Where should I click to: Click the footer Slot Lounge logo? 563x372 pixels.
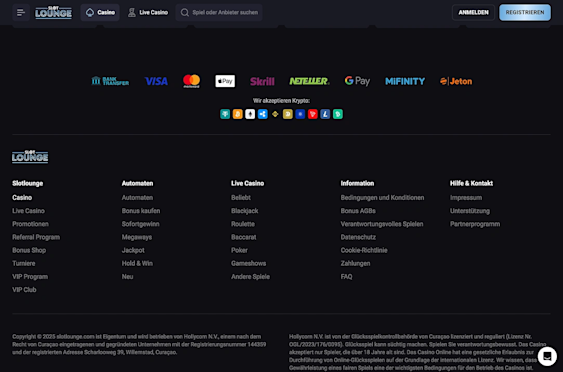(30, 157)
